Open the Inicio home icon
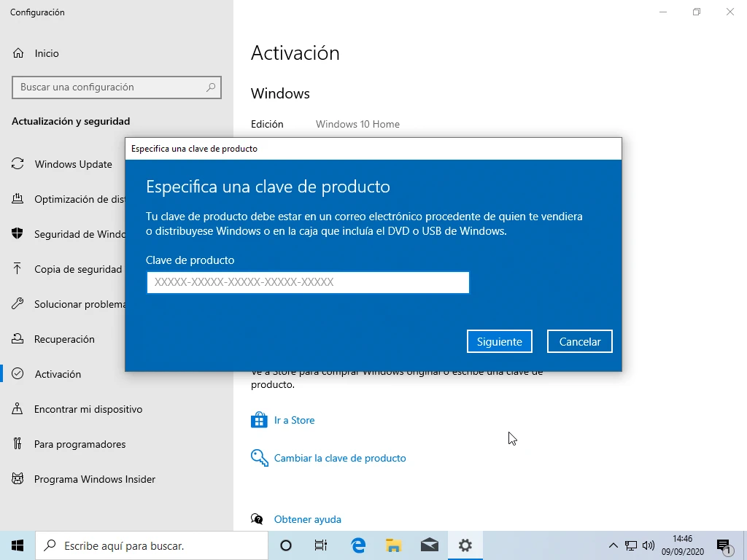Viewport: 747px width, 560px height. pos(18,53)
